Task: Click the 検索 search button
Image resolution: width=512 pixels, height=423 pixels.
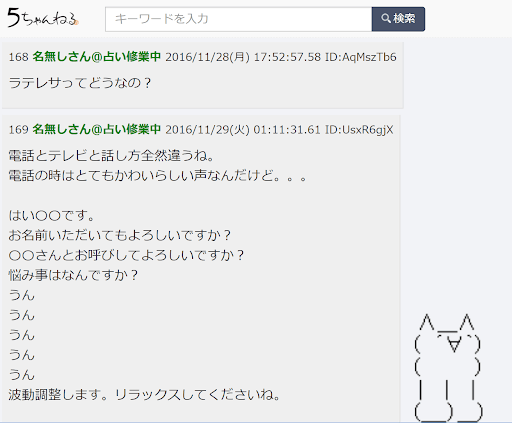Action: [x=398, y=19]
